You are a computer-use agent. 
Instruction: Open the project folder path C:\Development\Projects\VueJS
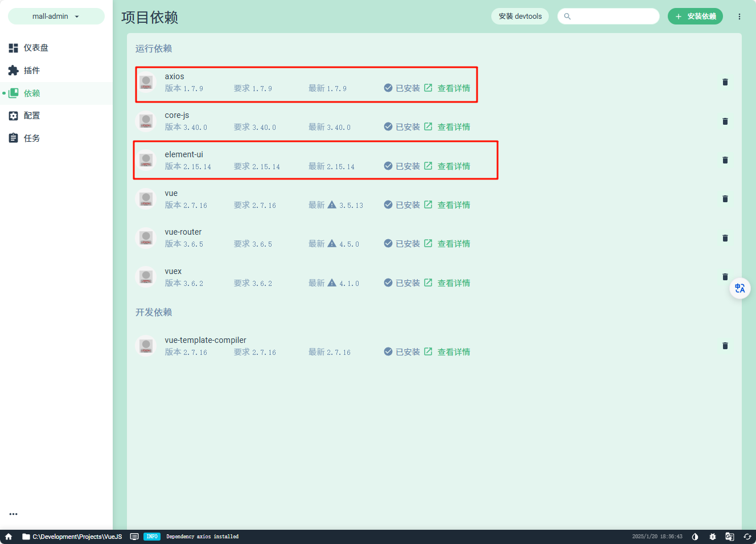(72, 537)
